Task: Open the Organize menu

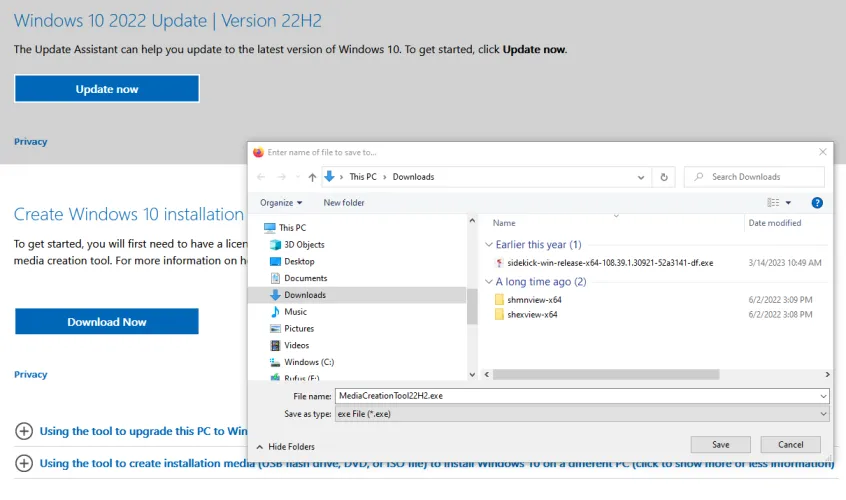Action: pyautogui.click(x=281, y=203)
